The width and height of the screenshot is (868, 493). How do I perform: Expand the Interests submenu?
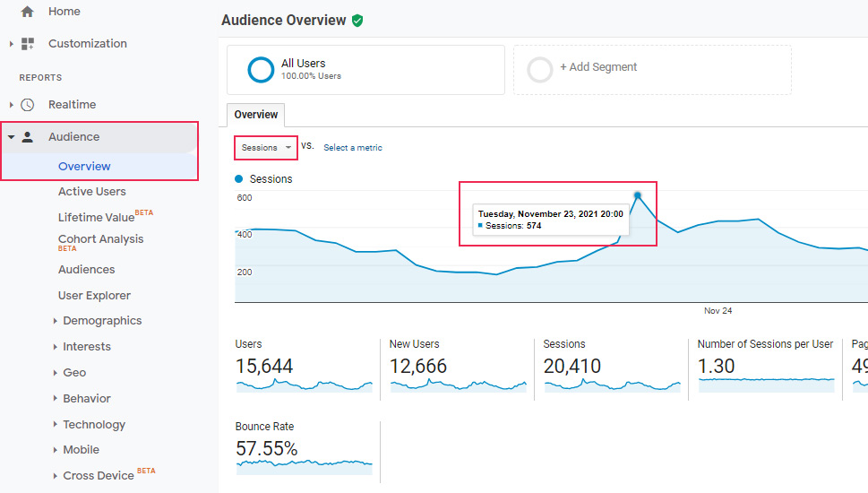pos(55,347)
